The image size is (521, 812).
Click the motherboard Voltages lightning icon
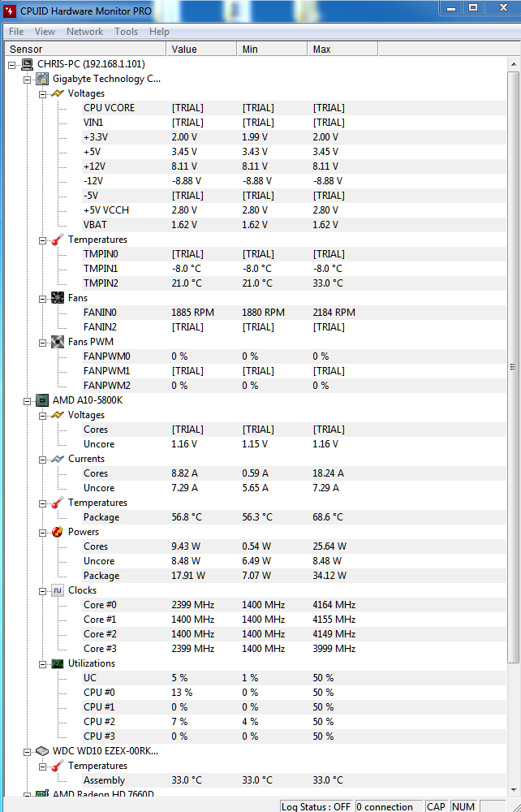click(58, 93)
